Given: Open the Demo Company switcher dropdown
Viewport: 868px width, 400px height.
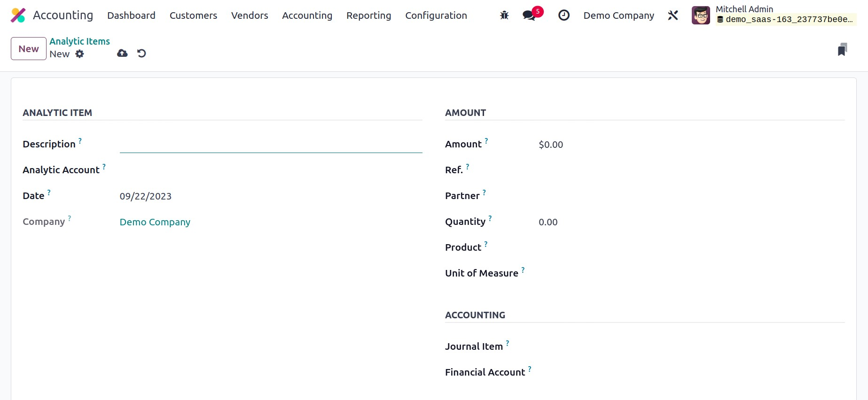Looking at the screenshot, I should coord(618,15).
